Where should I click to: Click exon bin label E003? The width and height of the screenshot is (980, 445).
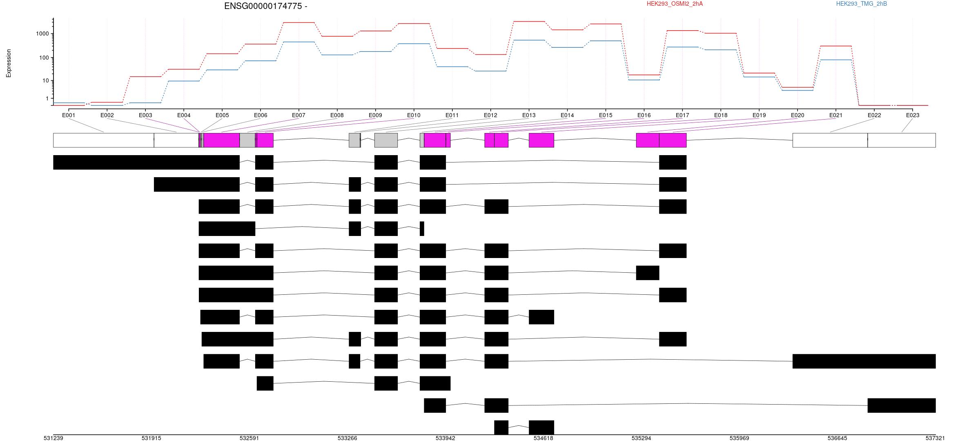pyautogui.click(x=145, y=115)
